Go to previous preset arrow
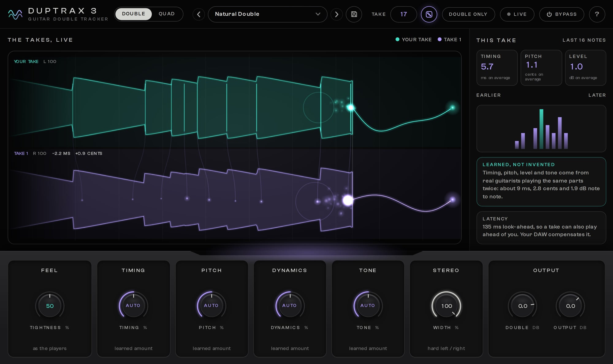The image size is (613, 364). pyautogui.click(x=199, y=14)
